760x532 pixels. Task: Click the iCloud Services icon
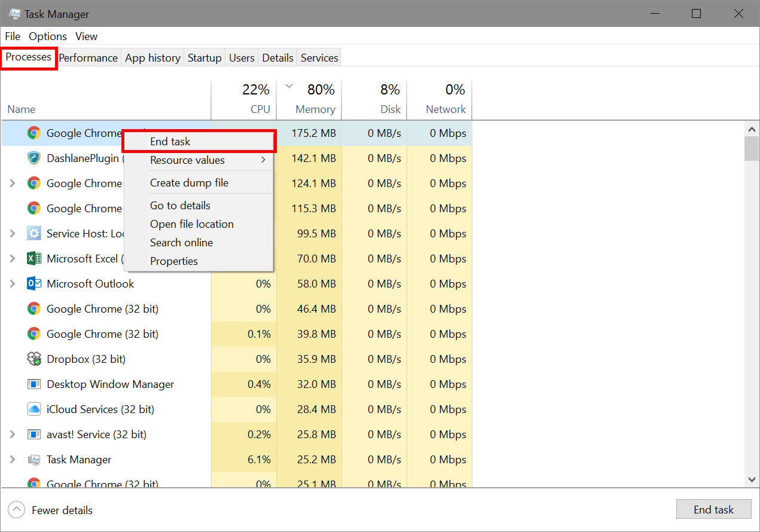pyautogui.click(x=35, y=409)
